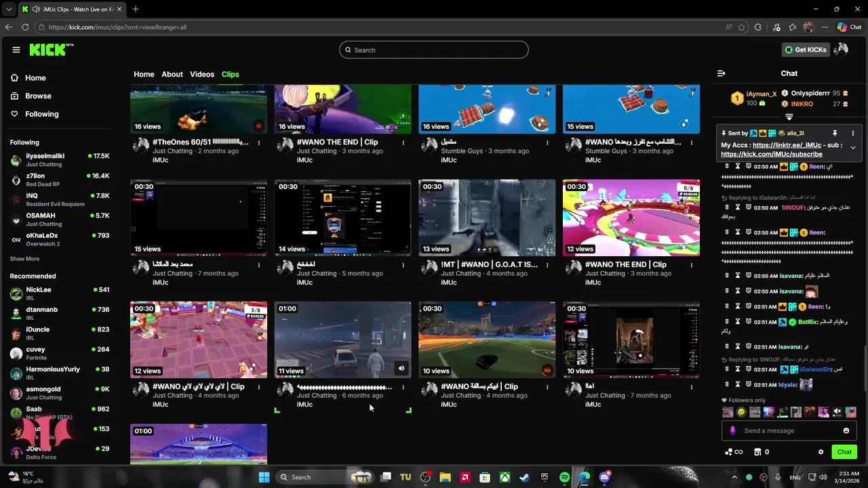Open options for !MT | #WANO | G.O.A.T clip
868x488 pixels.
[547, 265]
